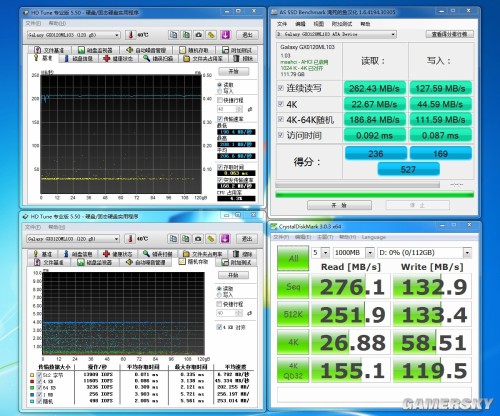
Task: Click the green progress bar in AS SSD Benchmark
Action: click(374, 195)
